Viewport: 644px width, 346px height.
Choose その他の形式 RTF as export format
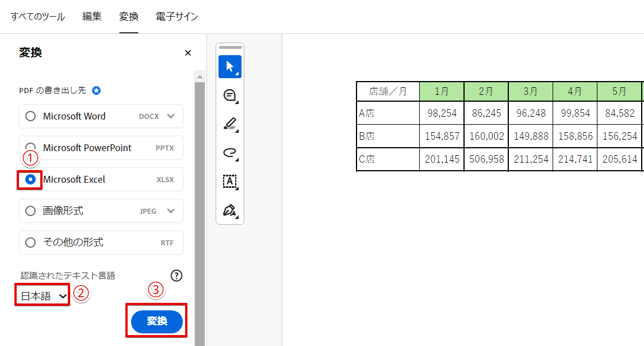(x=30, y=243)
